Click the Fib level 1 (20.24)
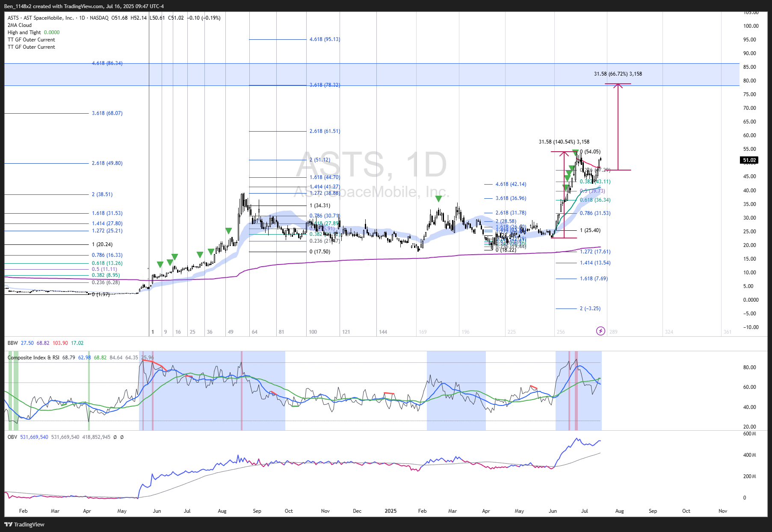The width and height of the screenshot is (772, 532). click(102, 244)
